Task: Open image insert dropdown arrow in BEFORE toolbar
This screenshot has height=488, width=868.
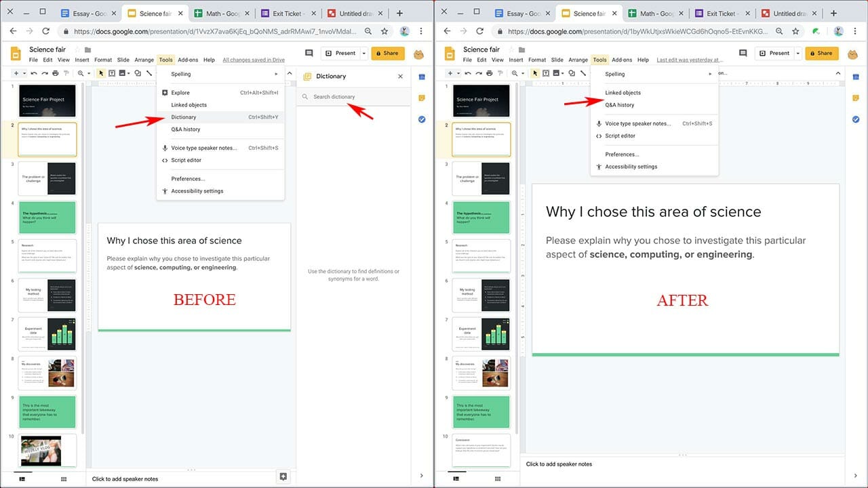Action: click(129, 73)
